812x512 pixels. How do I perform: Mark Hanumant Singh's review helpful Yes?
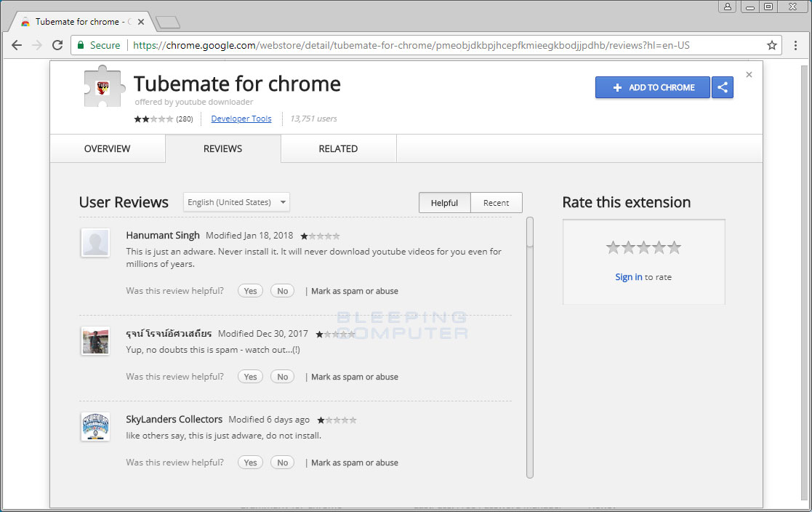[250, 291]
